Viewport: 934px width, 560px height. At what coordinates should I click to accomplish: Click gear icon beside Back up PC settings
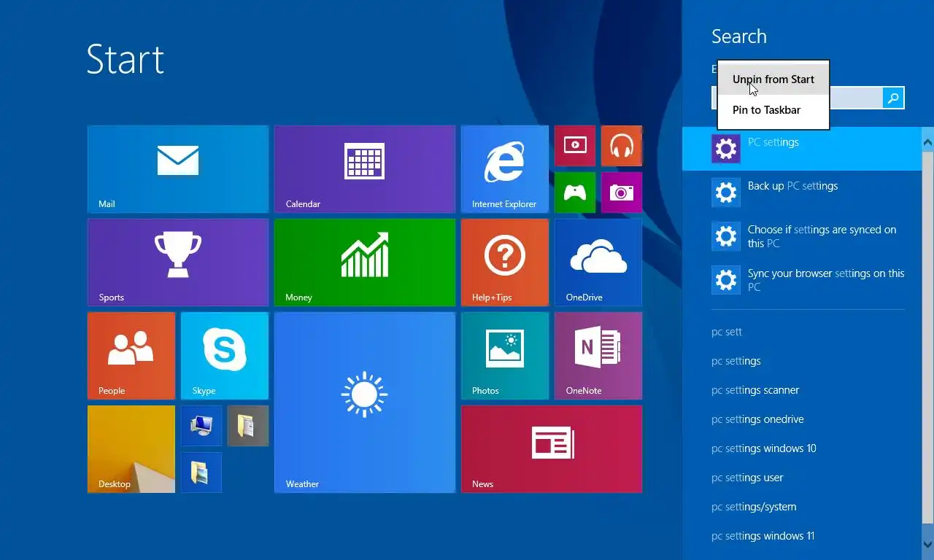[726, 192]
